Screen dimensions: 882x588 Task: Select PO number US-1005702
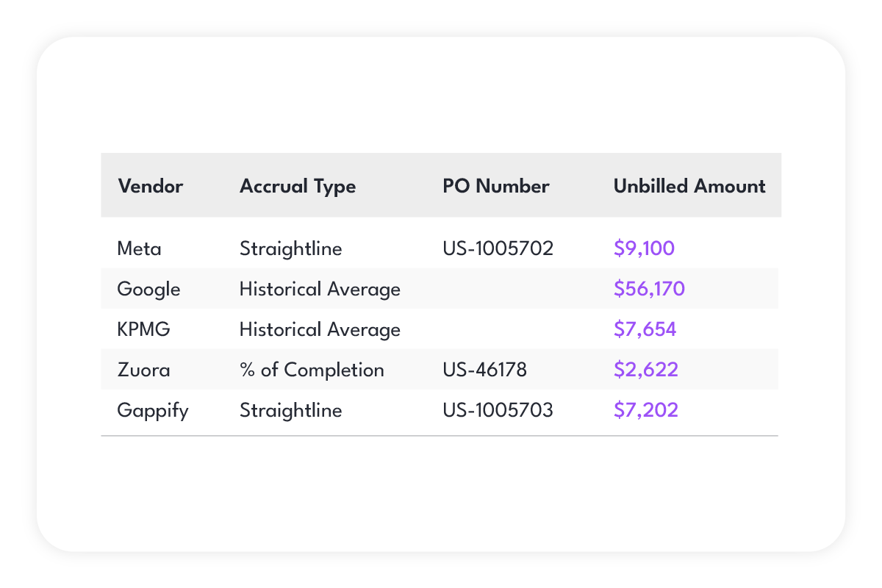tap(498, 248)
